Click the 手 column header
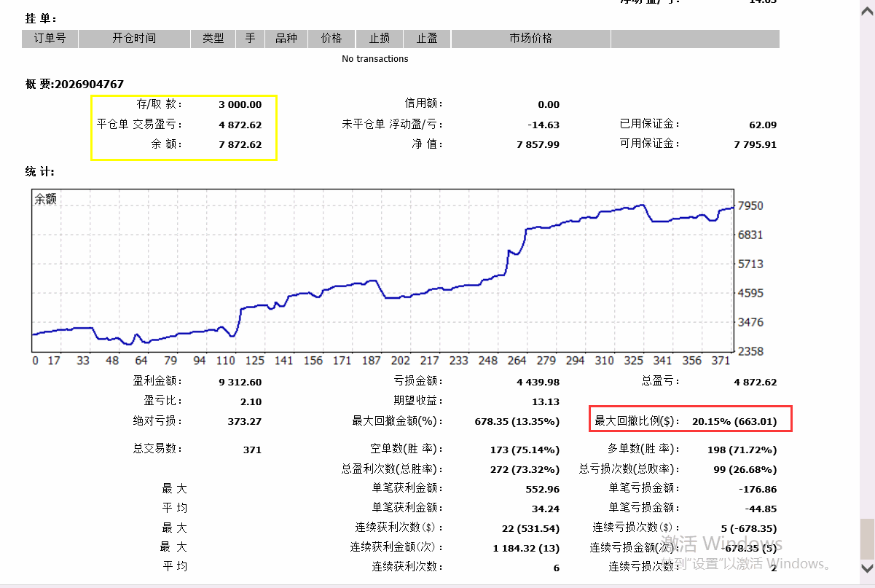 pyautogui.click(x=250, y=39)
